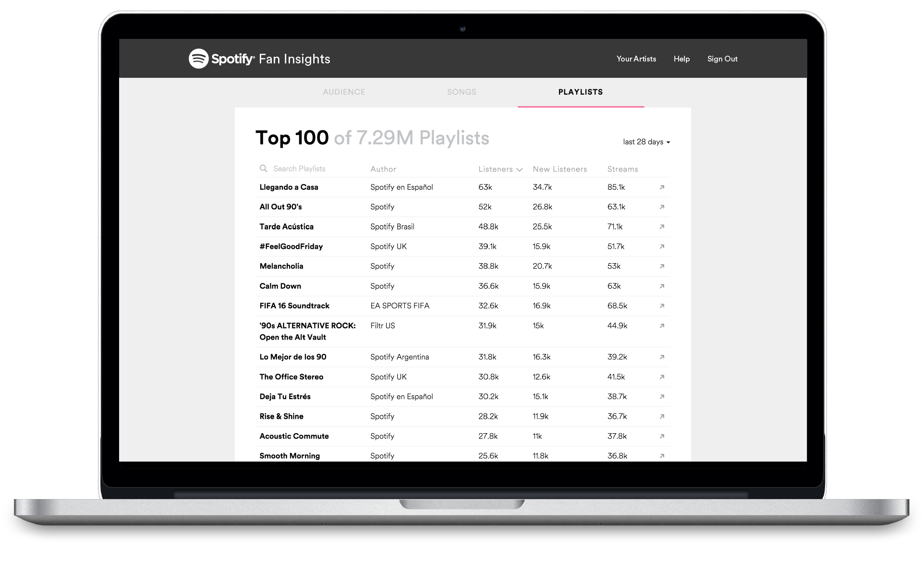Sort by New Listeners column header
The height and width of the screenshot is (561, 924).
click(559, 169)
